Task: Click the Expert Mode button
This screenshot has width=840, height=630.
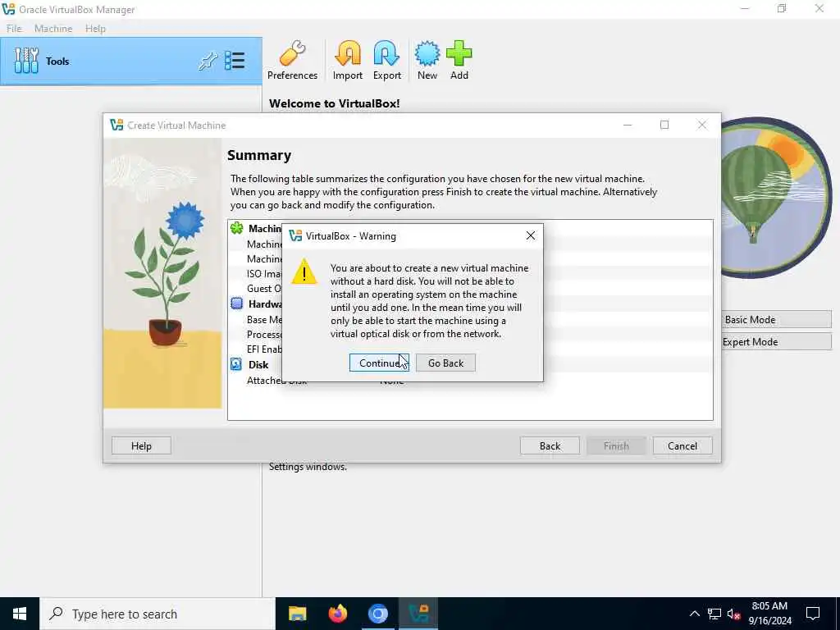Action: 776,342
